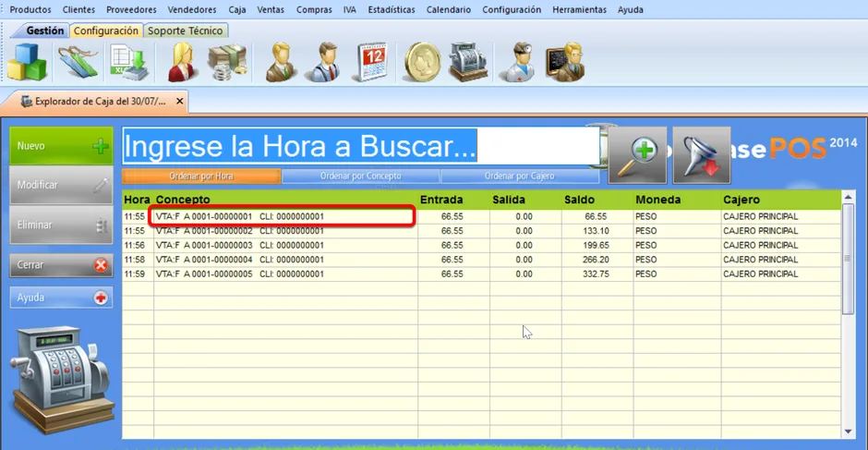Open the teacher with blackboard icon
The height and width of the screenshot is (450, 868).
565,62
